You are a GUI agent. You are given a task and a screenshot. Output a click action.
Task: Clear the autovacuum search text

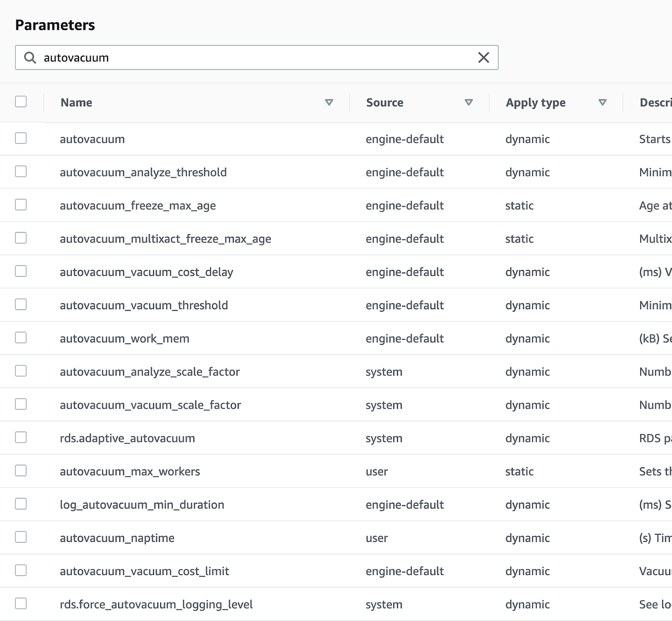[483, 57]
